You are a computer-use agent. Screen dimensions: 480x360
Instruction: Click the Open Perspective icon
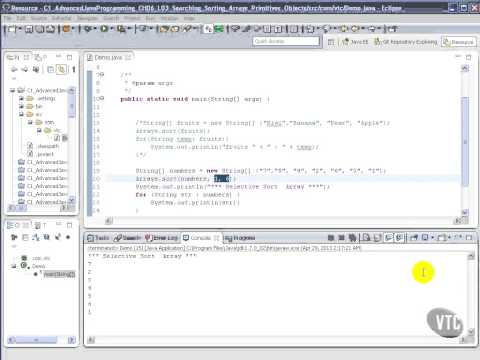[x=331, y=42]
